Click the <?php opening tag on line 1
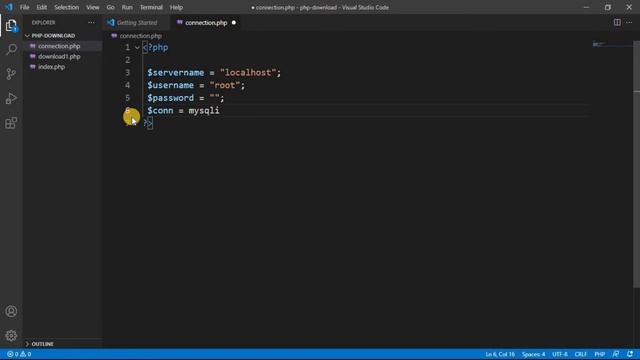The height and width of the screenshot is (360, 640). (x=156, y=47)
